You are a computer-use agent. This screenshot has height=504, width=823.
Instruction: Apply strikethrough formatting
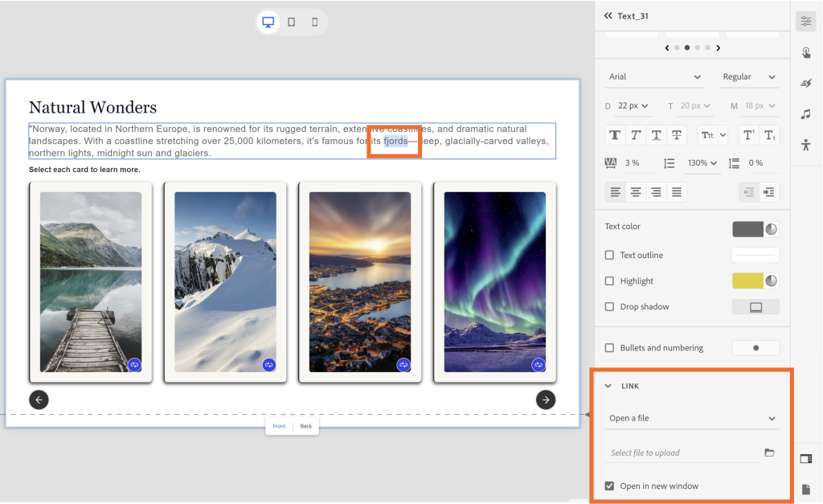click(675, 134)
